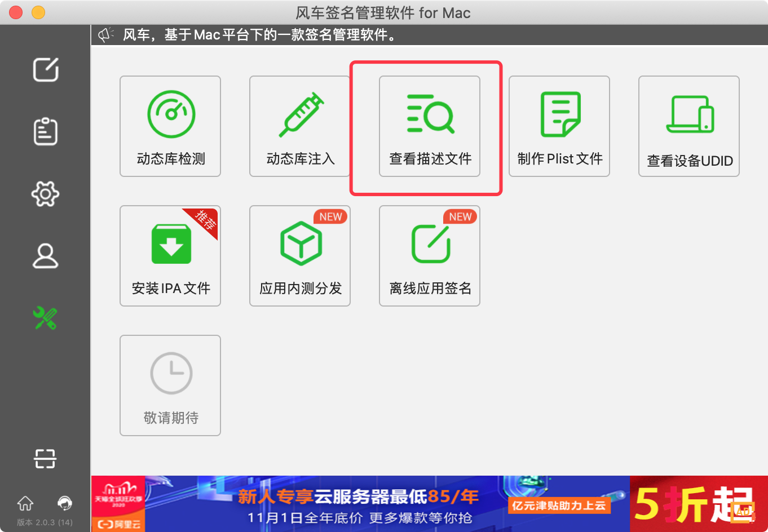The height and width of the screenshot is (532, 768).
Task: Open 动态库注入 dylib injection tool
Action: 299,126
